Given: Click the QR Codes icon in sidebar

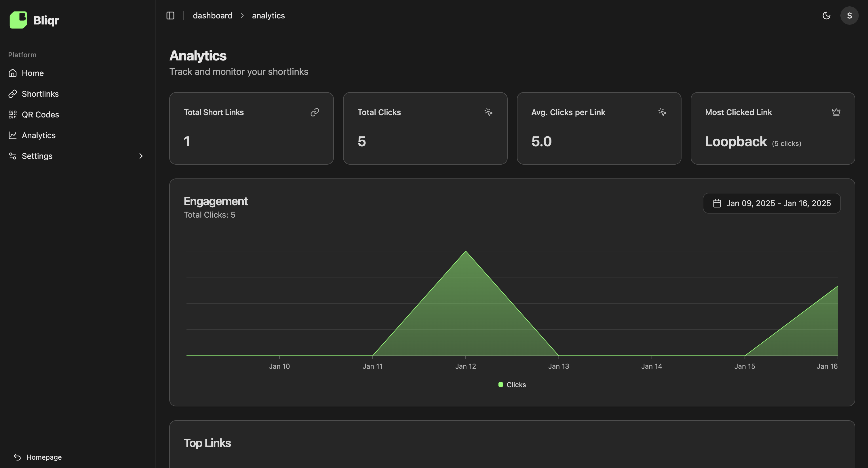Looking at the screenshot, I should [x=12, y=115].
